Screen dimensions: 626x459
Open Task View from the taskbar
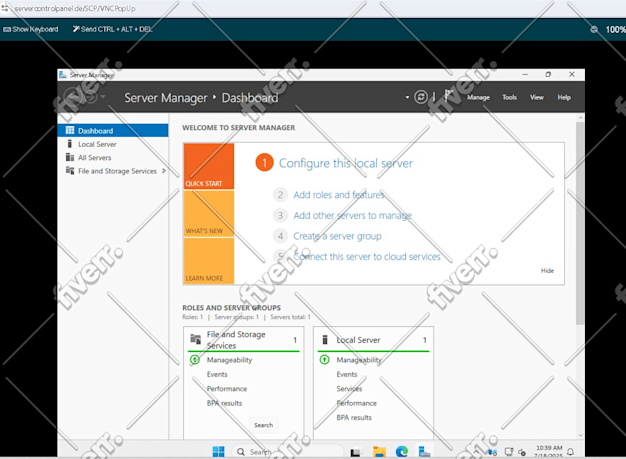355,452
